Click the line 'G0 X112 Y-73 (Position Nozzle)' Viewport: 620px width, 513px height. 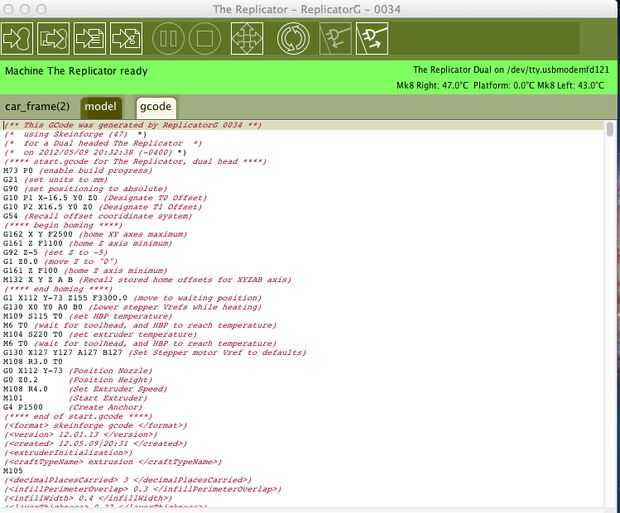pyautogui.click(x=78, y=371)
